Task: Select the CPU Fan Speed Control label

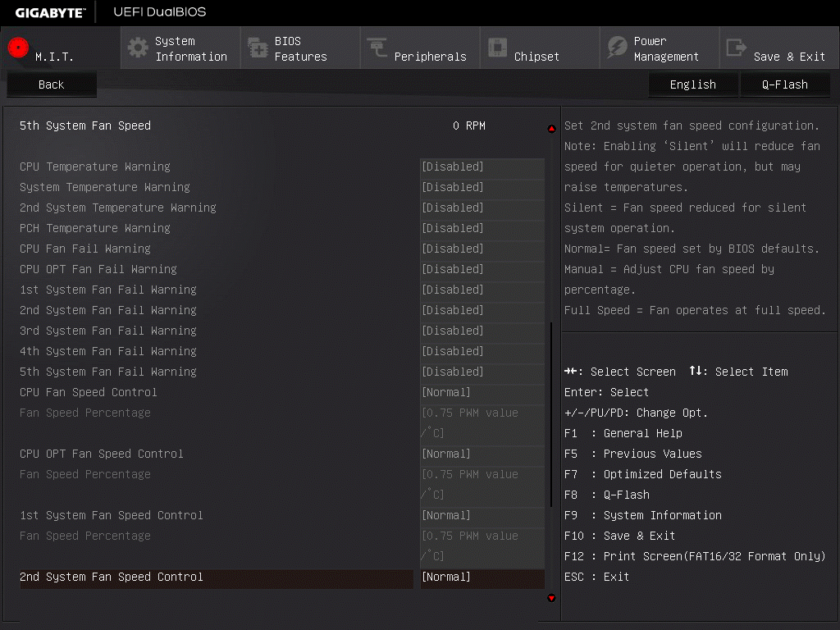Action: click(89, 392)
